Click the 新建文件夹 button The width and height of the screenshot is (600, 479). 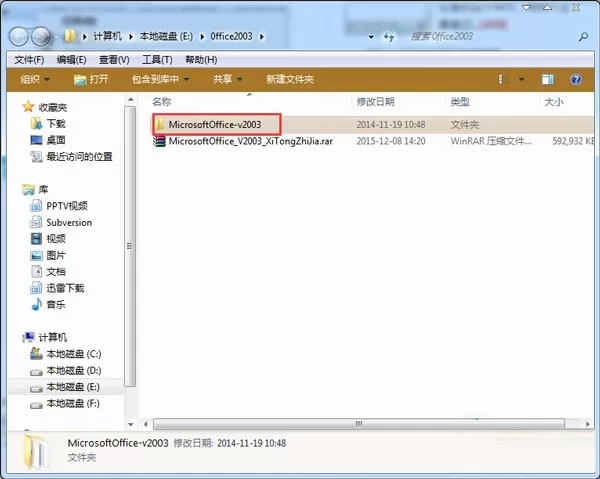pyautogui.click(x=290, y=79)
